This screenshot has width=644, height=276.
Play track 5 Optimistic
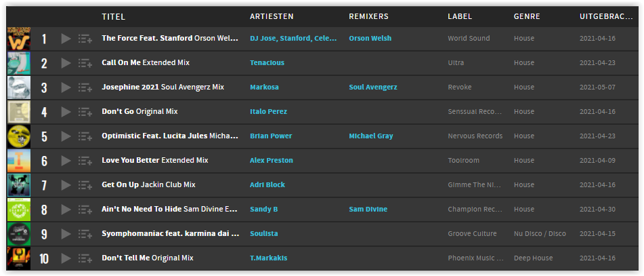click(66, 136)
